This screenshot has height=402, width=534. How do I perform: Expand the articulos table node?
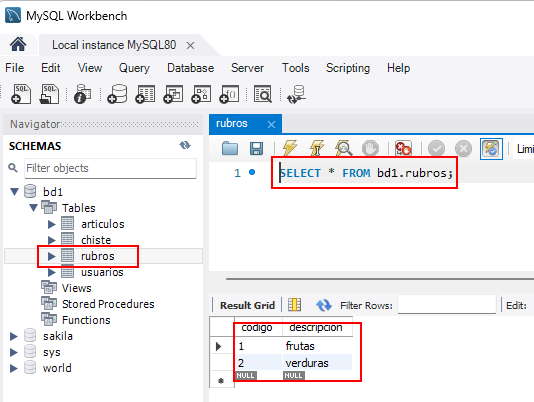pos(52,224)
